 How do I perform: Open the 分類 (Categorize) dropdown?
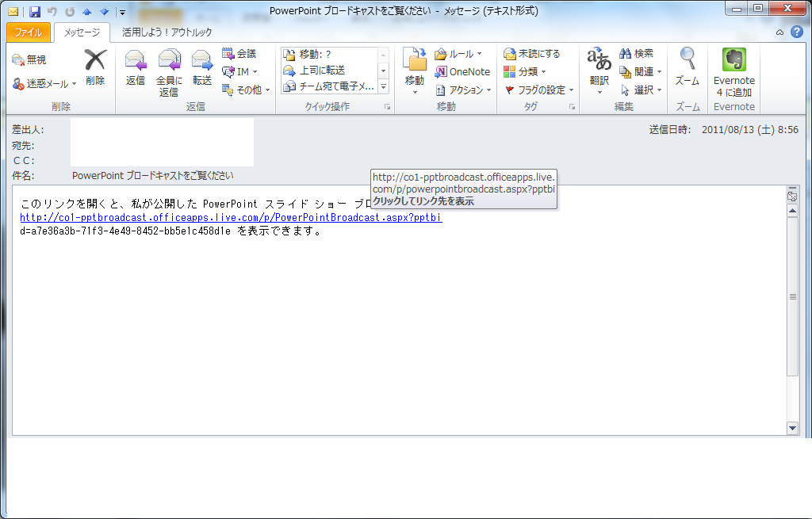tap(525, 71)
